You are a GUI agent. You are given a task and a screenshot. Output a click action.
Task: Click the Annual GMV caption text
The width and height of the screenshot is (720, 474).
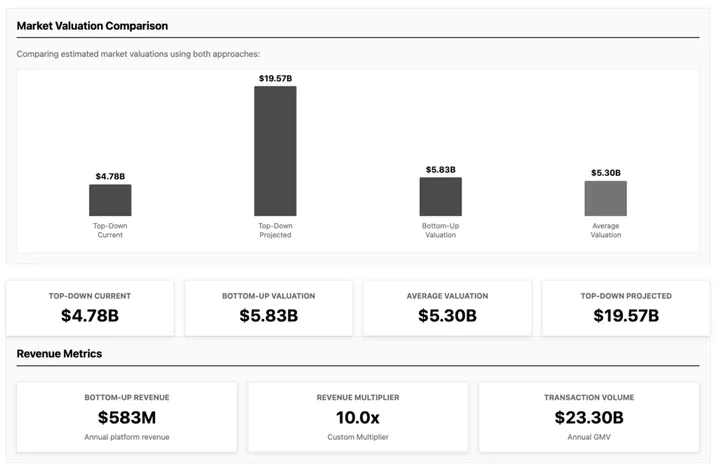(589, 438)
